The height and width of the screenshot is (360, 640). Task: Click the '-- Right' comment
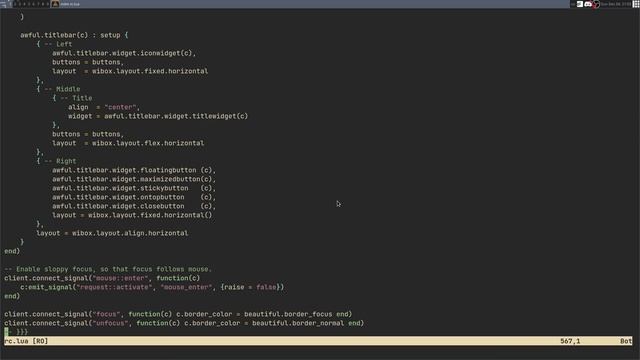(60, 161)
